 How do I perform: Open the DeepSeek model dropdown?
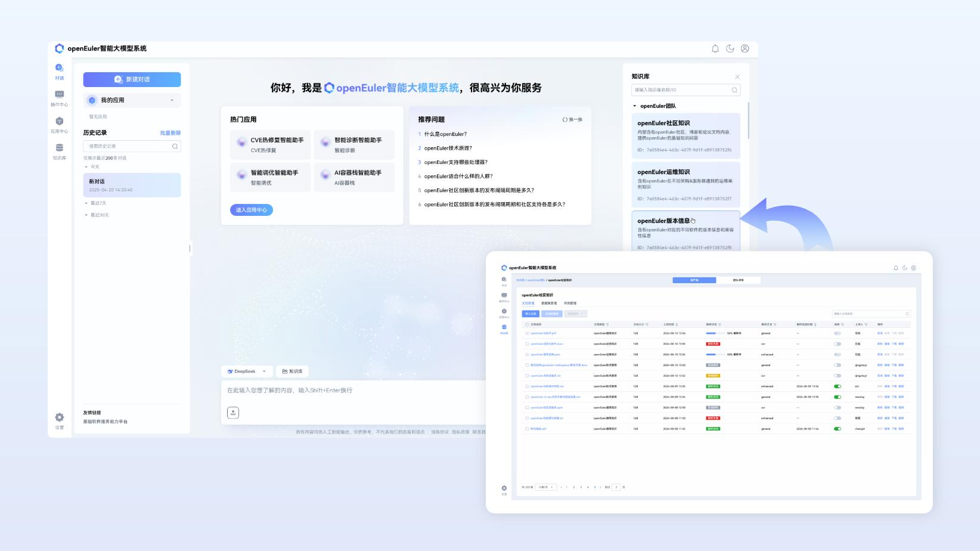[247, 372]
